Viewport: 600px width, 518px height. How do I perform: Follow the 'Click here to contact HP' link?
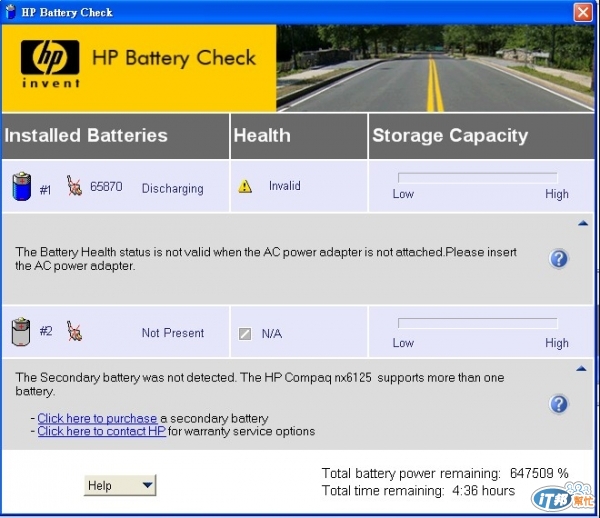pyautogui.click(x=101, y=431)
